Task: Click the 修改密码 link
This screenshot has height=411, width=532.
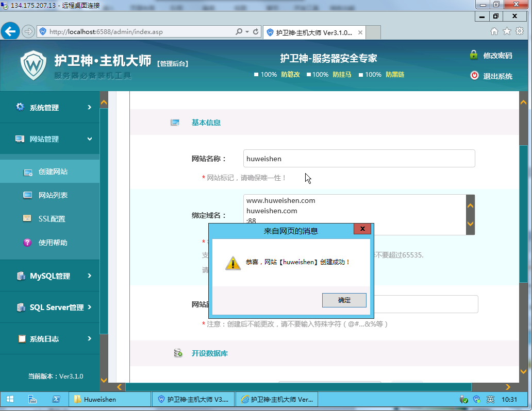Action: pyautogui.click(x=497, y=55)
